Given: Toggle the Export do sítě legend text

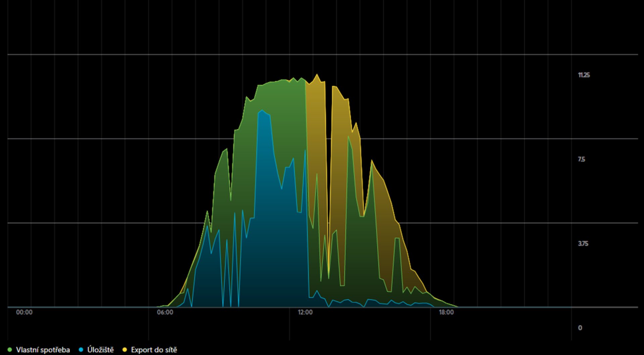Looking at the screenshot, I should coord(154,350).
